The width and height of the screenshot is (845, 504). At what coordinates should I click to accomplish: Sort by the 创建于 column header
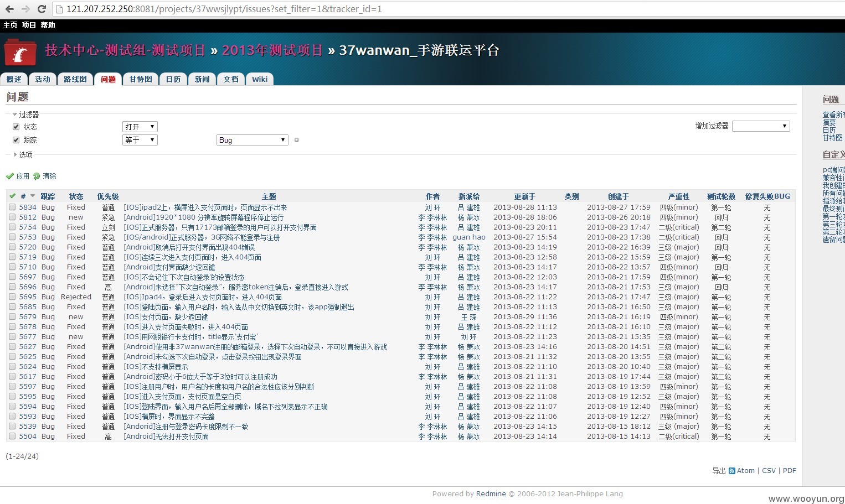[619, 196]
